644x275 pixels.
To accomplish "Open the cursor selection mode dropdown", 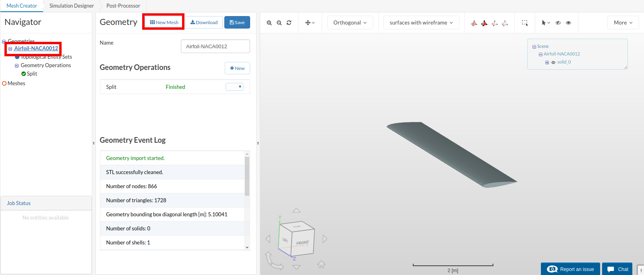I will click(x=546, y=23).
